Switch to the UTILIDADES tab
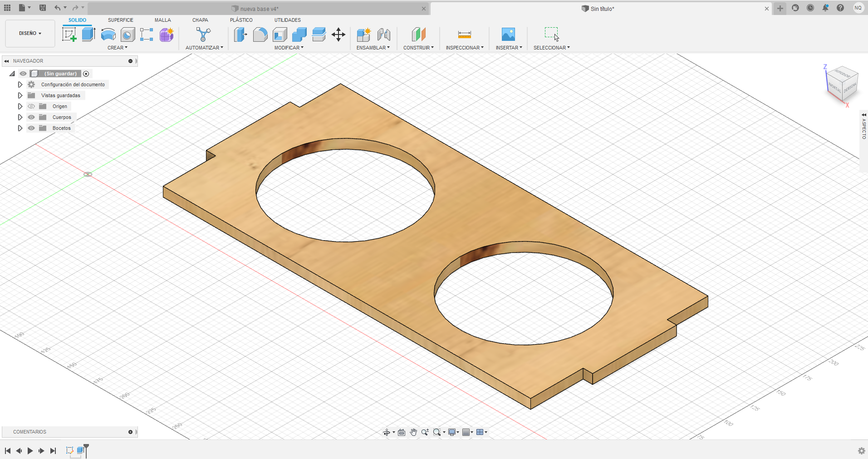Viewport: 868px width, 459px height. point(288,20)
